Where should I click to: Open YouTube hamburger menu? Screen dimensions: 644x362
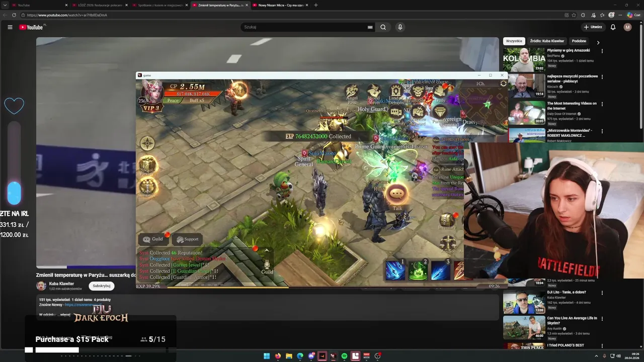coord(10,27)
